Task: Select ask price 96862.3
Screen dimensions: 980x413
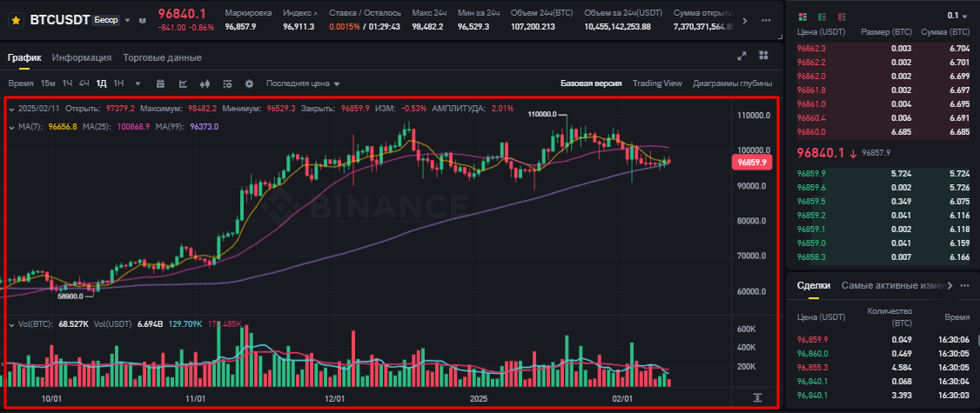Action: tap(812, 48)
